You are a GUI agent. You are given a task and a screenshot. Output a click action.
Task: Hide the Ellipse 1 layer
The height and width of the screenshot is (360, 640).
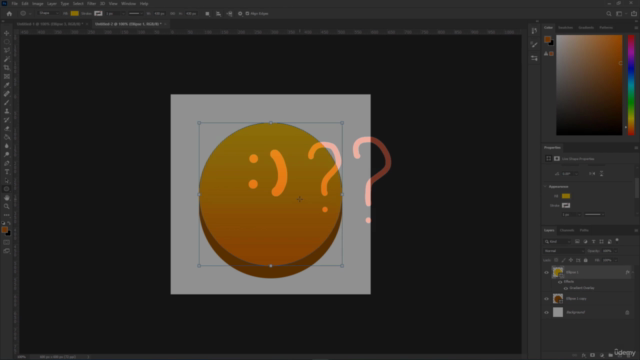tap(546, 273)
